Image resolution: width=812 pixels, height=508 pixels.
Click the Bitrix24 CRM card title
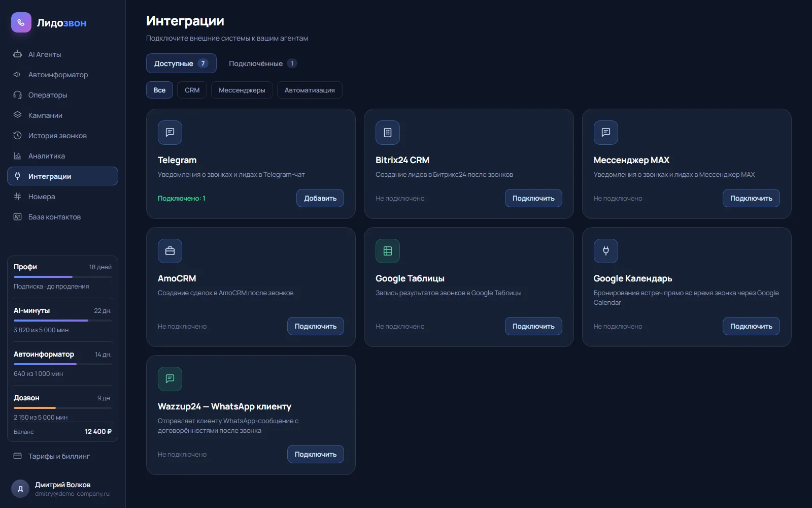(x=402, y=160)
